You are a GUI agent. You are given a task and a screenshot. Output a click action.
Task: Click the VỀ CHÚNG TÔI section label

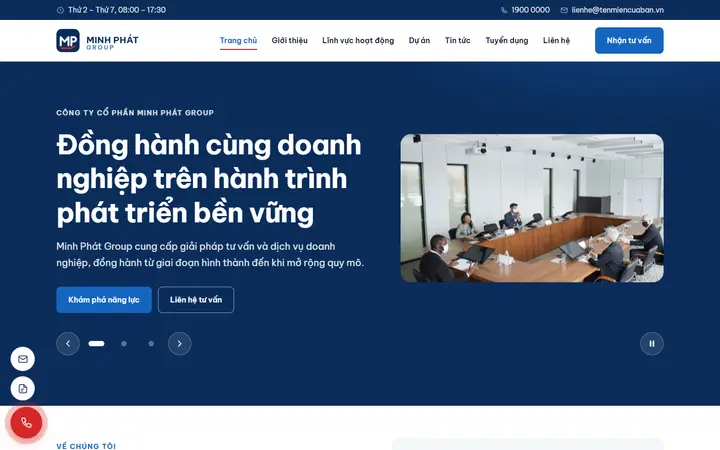86,446
